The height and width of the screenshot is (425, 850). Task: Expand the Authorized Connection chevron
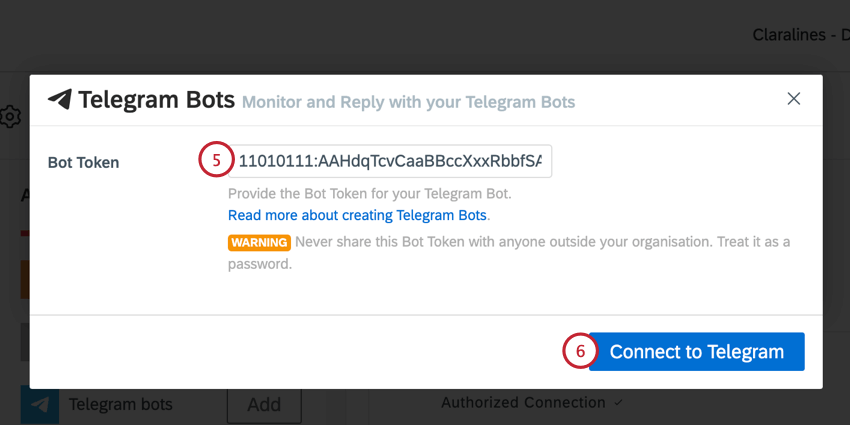(618, 403)
